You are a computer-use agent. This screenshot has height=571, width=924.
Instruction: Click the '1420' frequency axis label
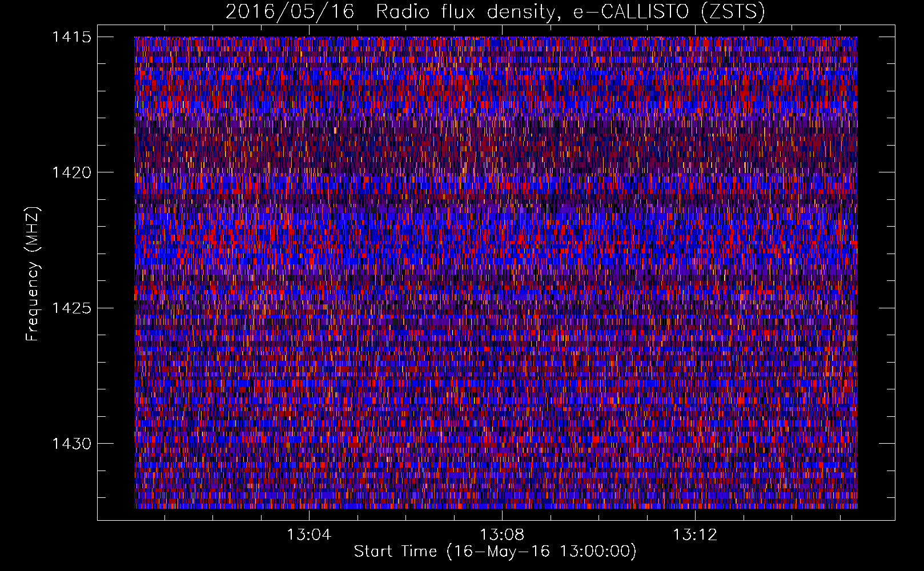pos(71,172)
